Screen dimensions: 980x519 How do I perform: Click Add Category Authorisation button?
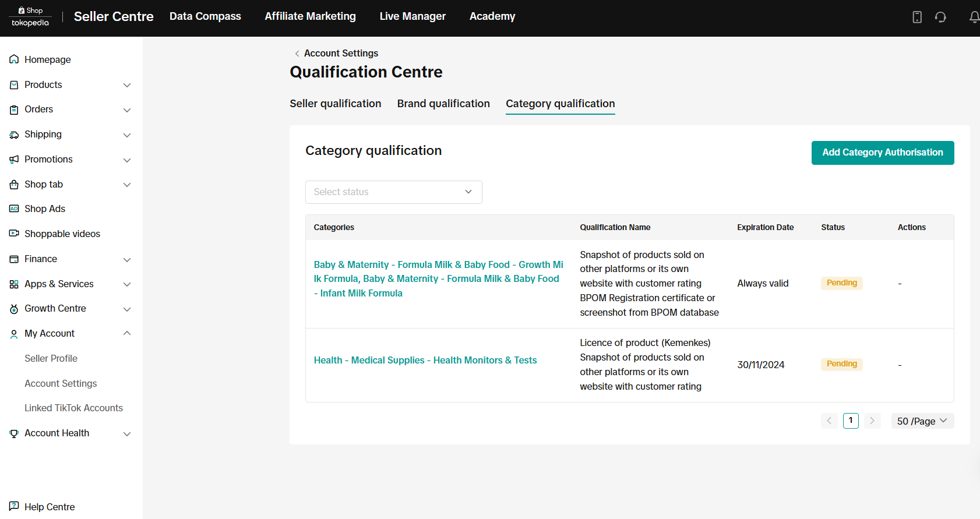(882, 153)
